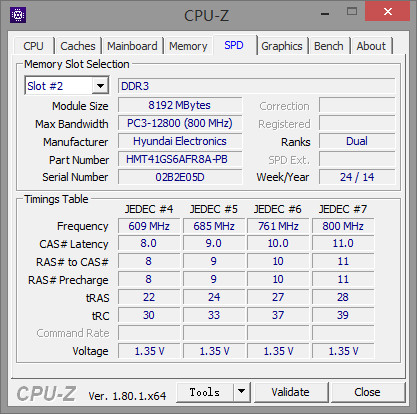Click the Module Size value field

[180, 105]
